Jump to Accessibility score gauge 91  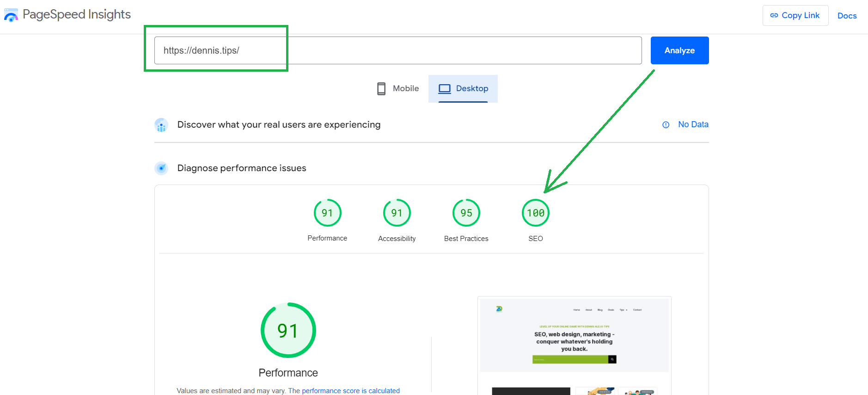397,213
